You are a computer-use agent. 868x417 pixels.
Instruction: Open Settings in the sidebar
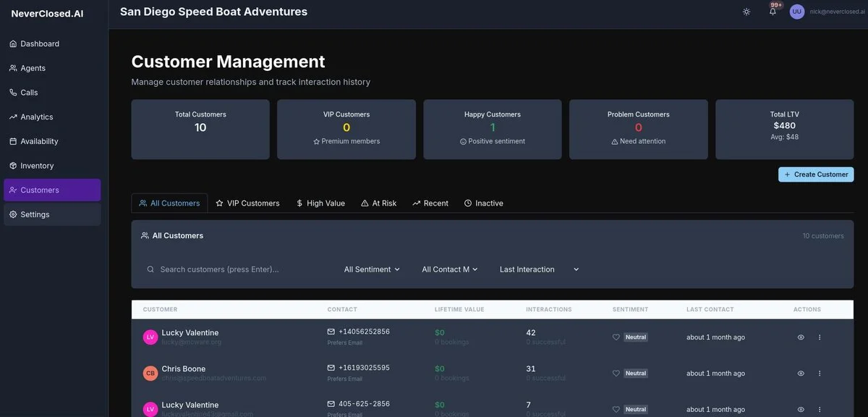[x=35, y=214]
